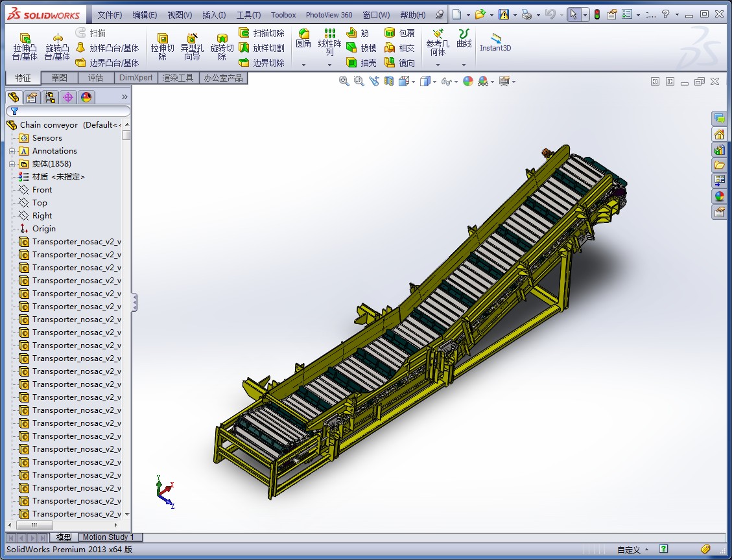Open the ConfigurationManager tab
Viewport: 732px width, 560px height.
50,97
